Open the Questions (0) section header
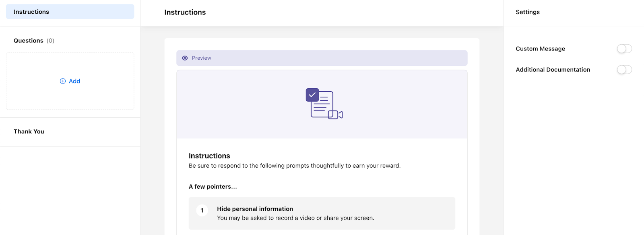Viewport: 644px width, 235px height. tap(34, 41)
